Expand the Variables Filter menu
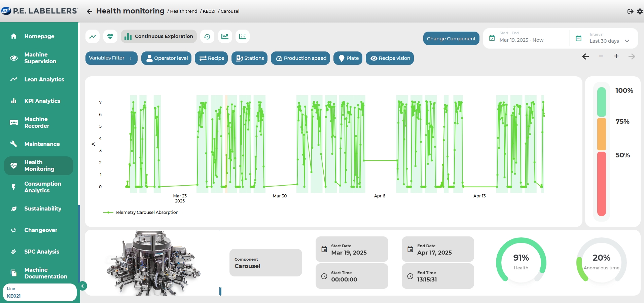 (x=111, y=58)
